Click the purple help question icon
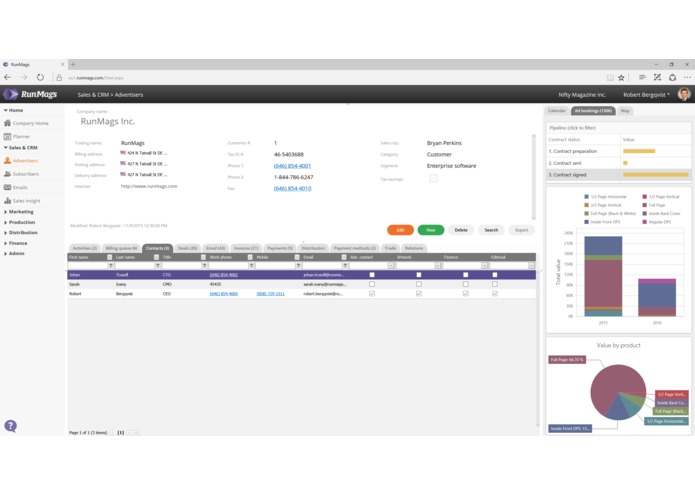This screenshot has width=695, height=494. 11,426
